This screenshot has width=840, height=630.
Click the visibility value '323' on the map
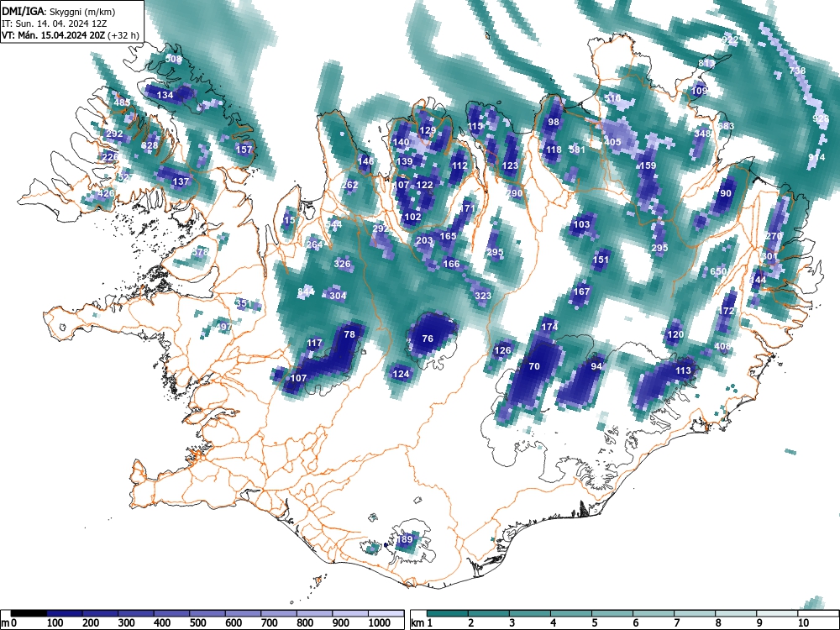[483, 296]
